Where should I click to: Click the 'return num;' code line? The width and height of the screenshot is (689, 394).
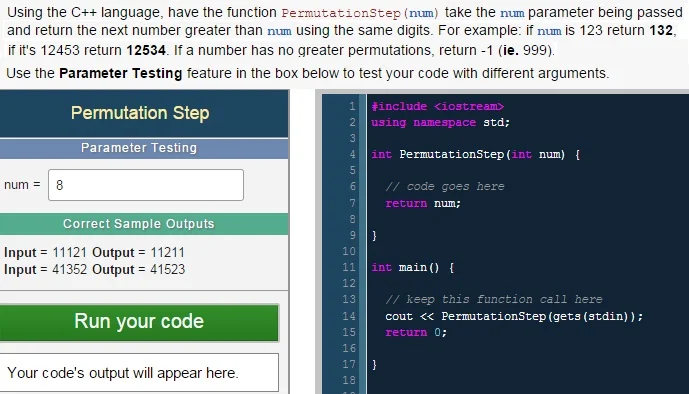[423, 203]
